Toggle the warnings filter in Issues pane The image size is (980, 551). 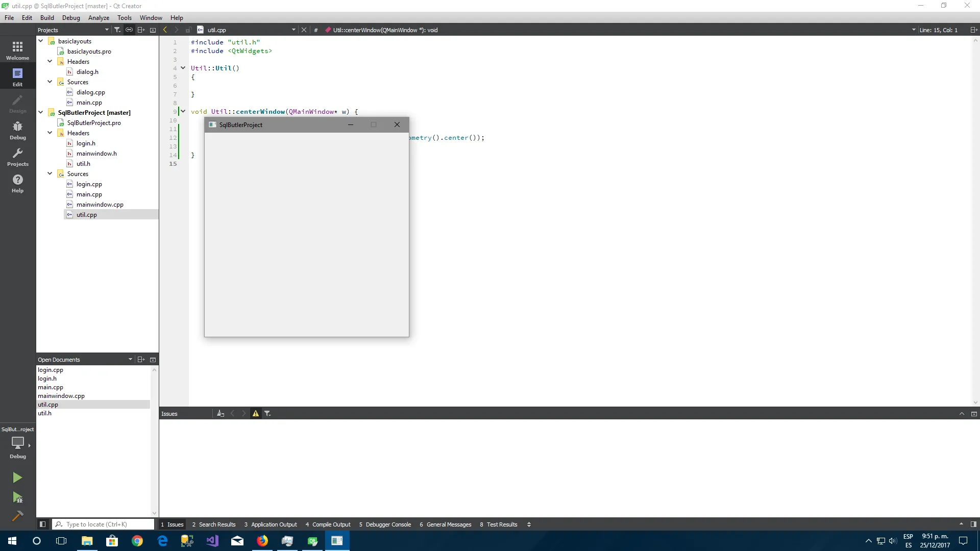[256, 414]
